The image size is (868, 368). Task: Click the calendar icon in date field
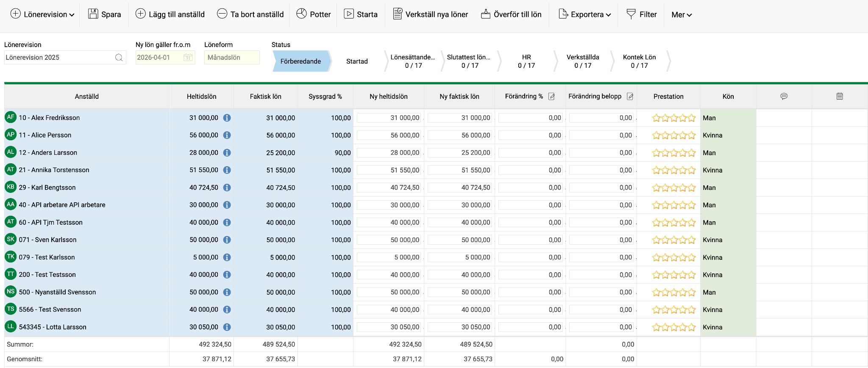tap(188, 57)
